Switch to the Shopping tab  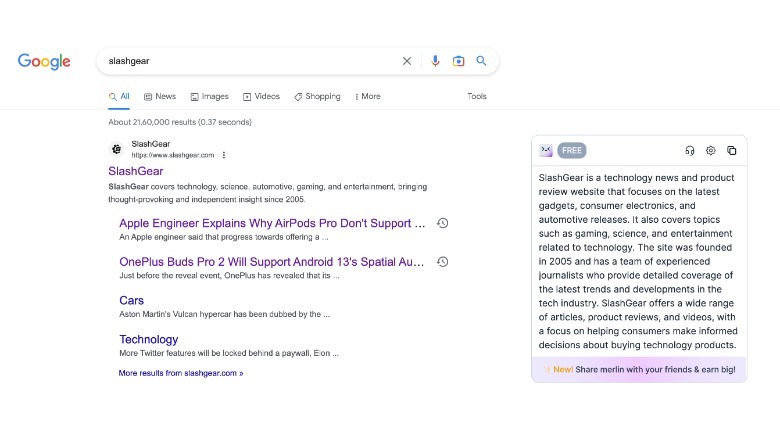(x=317, y=97)
